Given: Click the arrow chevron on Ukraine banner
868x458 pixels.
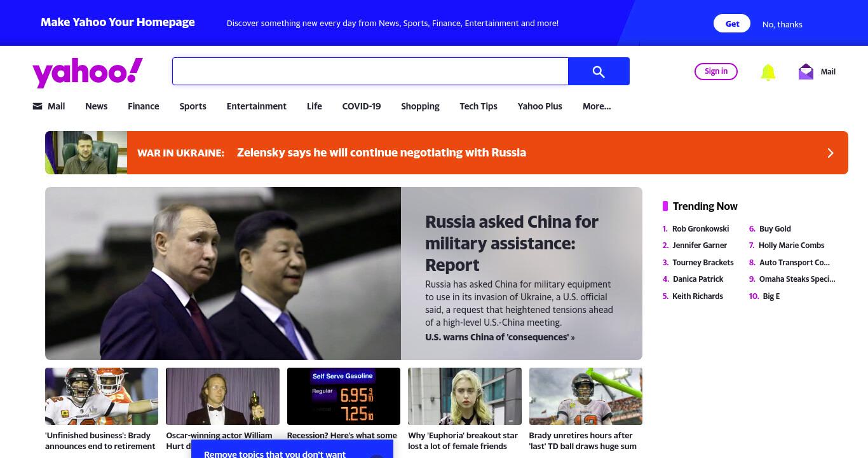Looking at the screenshot, I should 830,153.
